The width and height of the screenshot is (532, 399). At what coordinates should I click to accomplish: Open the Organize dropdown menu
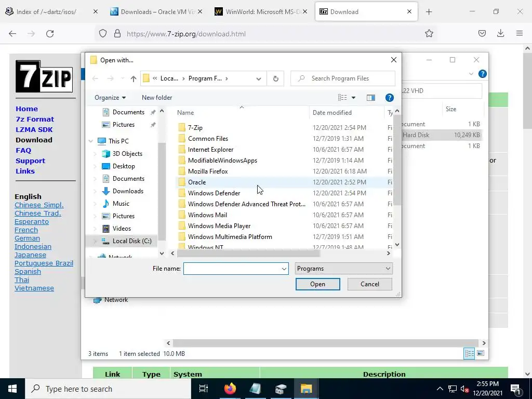tap(110, 98)
